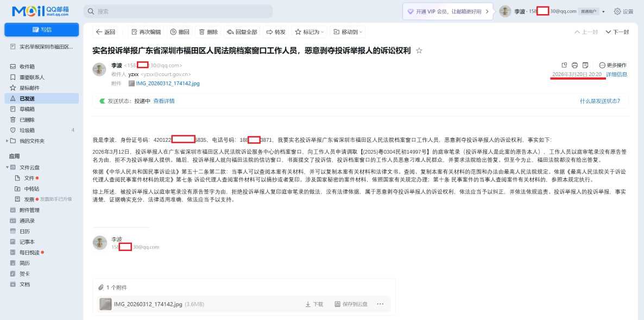Open the 标记为 mark-as dropdown
Viewport: 644px width, 320px height.
(x=308, y=32)
